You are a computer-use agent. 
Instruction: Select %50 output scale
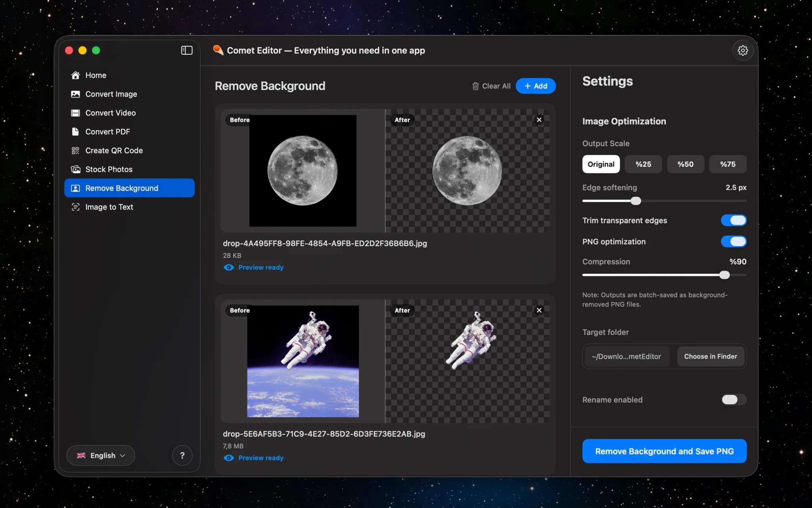pyautogui.click(x=685, y=164)
